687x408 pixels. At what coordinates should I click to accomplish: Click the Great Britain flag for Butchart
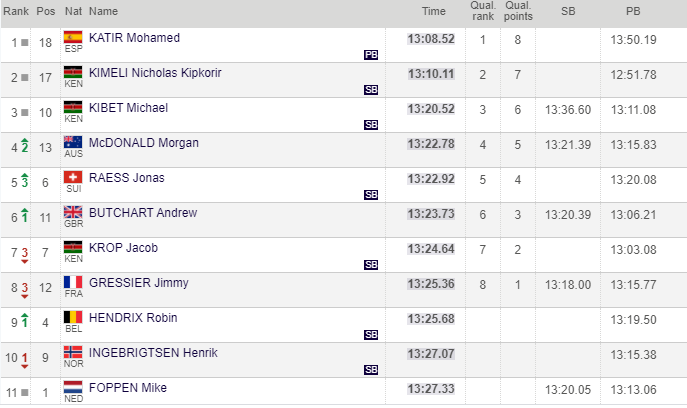[72, 212]
